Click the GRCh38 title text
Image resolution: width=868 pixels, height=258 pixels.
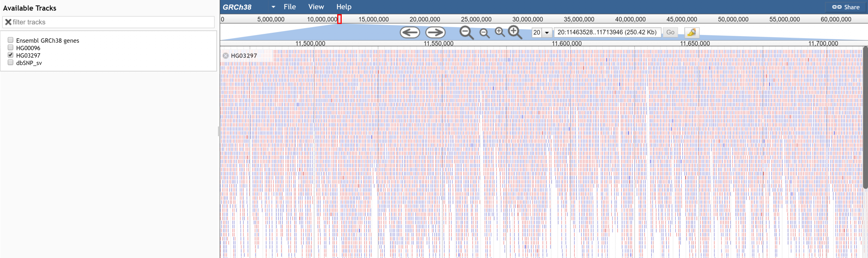[237, 7]
